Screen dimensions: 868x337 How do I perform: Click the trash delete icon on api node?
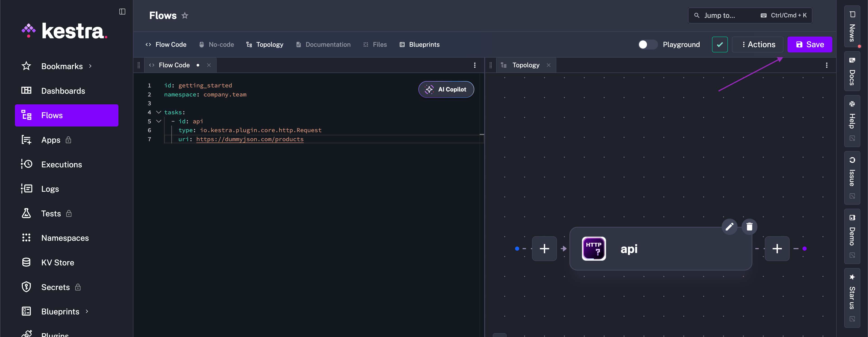(749, 227)
